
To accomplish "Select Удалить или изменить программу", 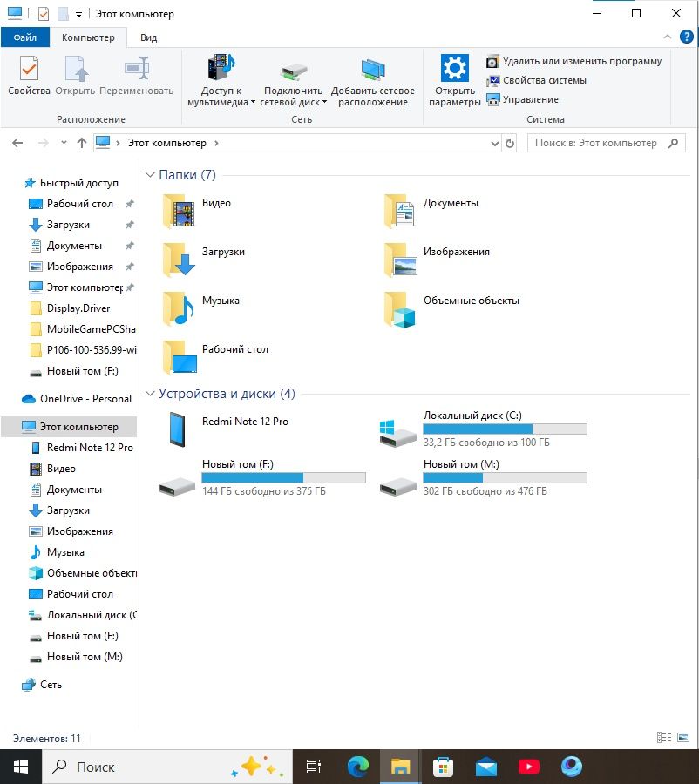I will pyautogui.click(x=573, y=61).
